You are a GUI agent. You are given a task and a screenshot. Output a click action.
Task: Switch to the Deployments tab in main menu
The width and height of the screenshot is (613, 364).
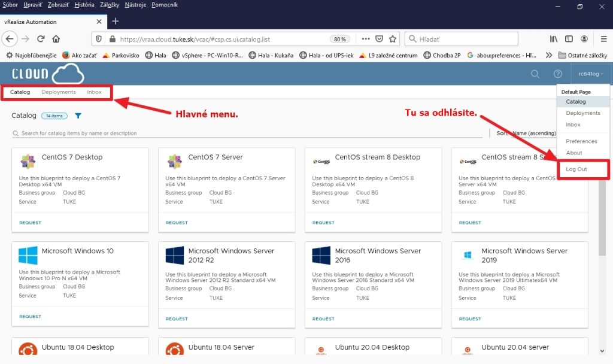[59, 92]
